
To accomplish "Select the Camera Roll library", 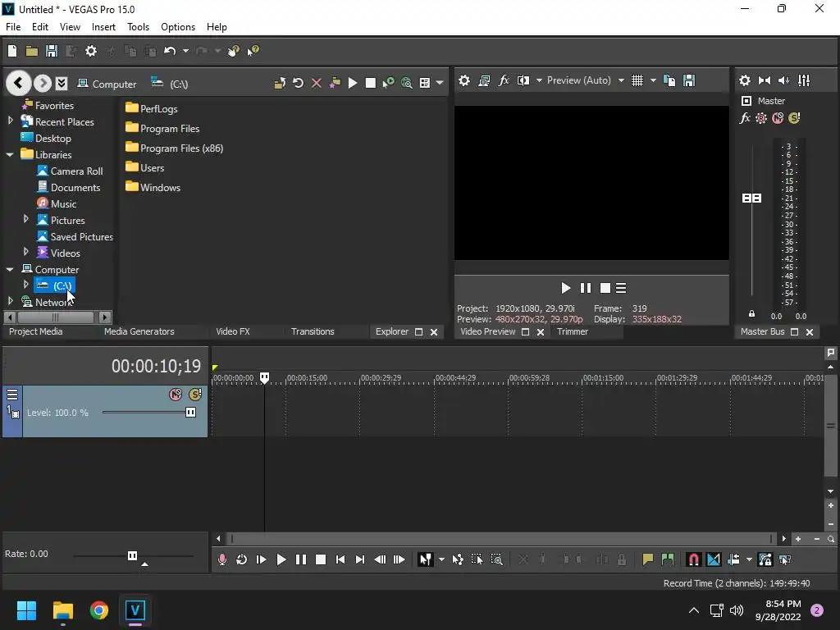I will (x=71, y=171).
